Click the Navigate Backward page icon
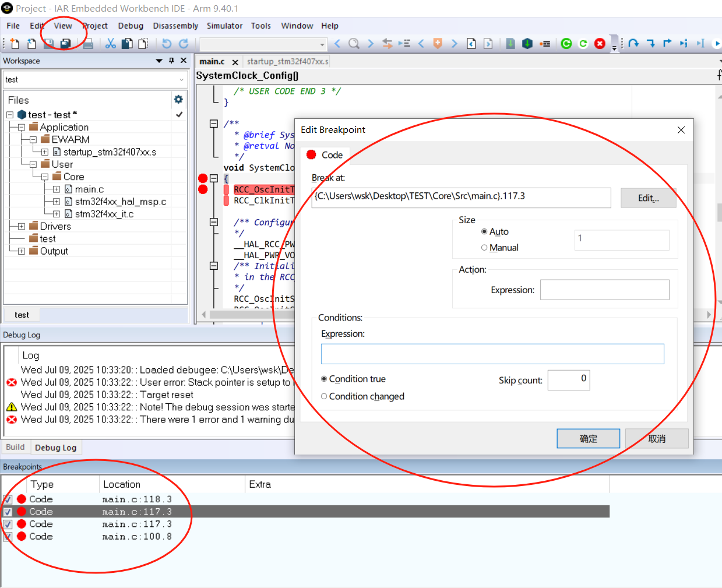The height and width of the screenshot is (588, 722). tap(471, 44)
